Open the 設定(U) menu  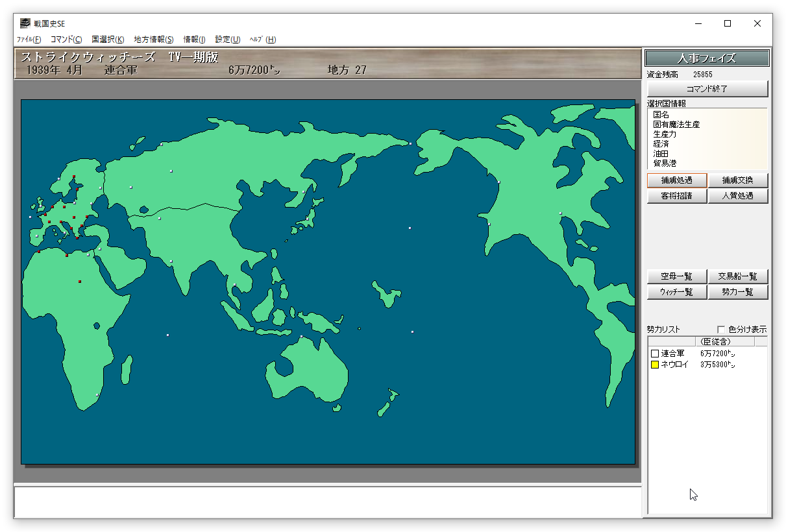(x=227, y=40)
